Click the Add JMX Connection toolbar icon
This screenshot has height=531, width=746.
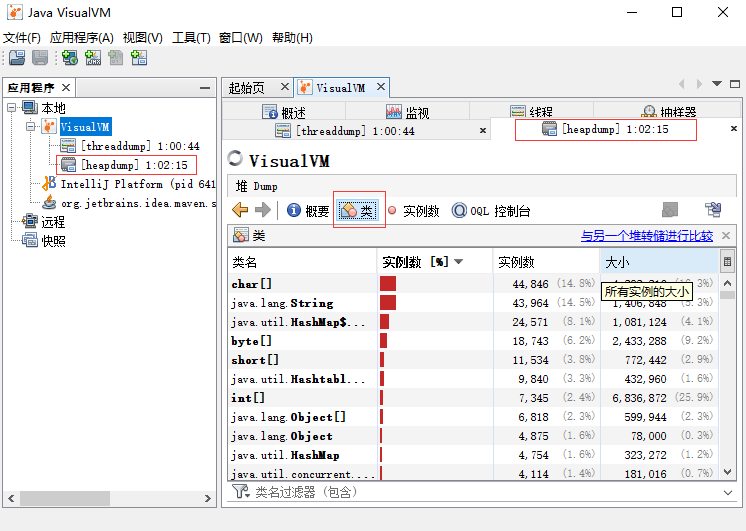click(x=93, y=58)
